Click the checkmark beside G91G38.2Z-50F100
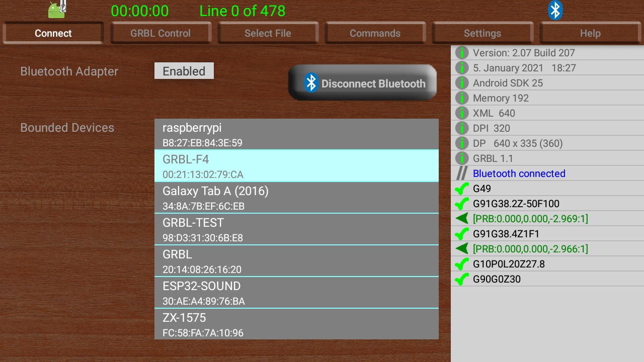The image size is (644, 362). click(x=462, y=204)
